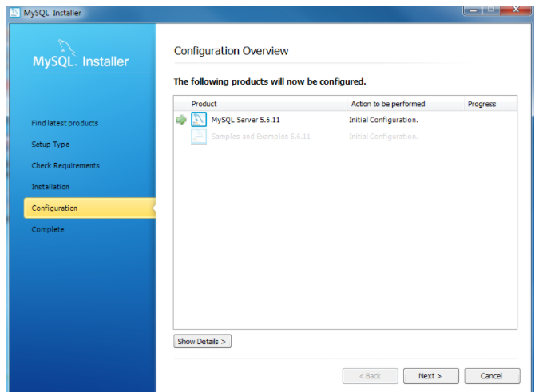Select the Find latest products step
This screenshot has width=535, height=392.
[65, 123]
